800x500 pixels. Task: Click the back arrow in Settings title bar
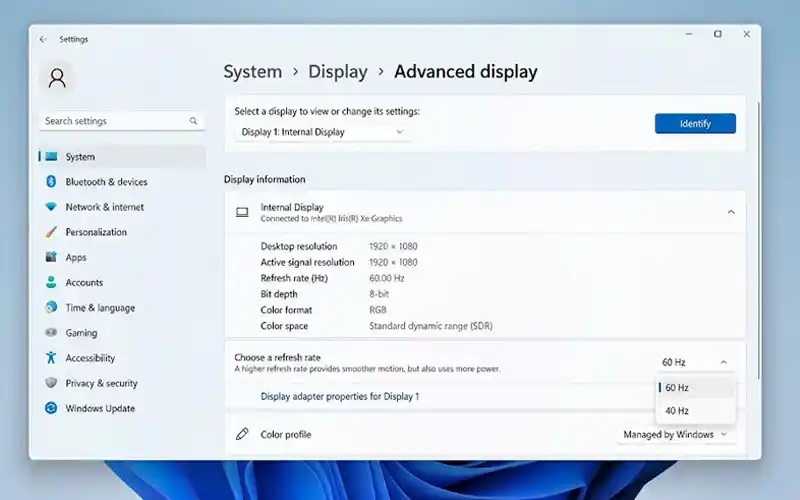[x=43, y=39]
